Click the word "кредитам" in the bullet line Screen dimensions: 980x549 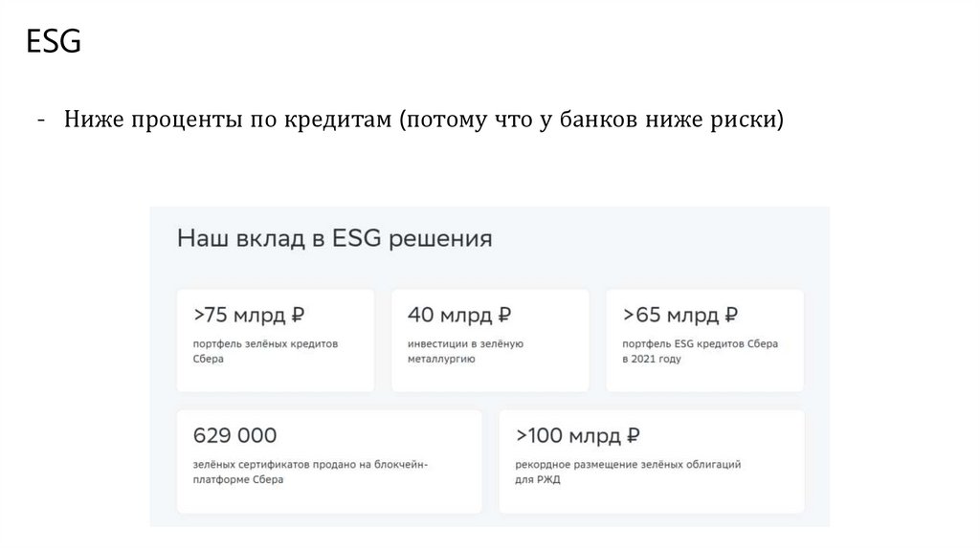(345, 121)
